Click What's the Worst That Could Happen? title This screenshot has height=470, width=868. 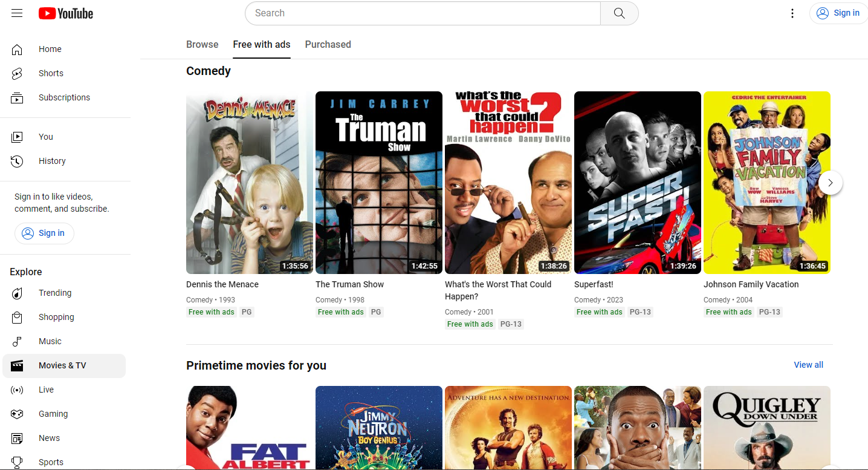pos(498,290)
